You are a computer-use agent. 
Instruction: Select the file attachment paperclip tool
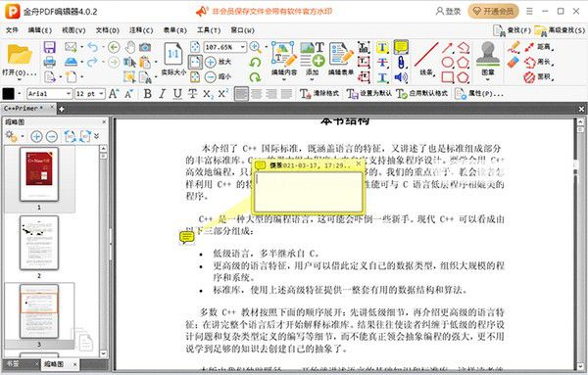[401, 63]
